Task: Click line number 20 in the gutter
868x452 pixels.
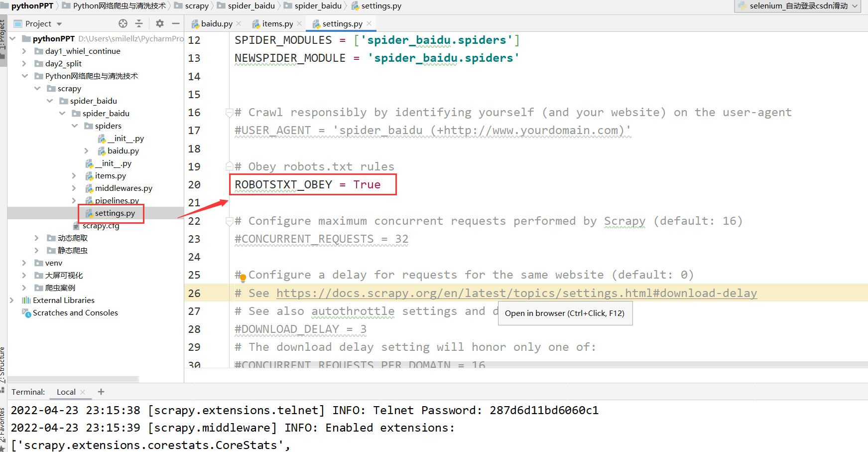Action: [194, 184]
